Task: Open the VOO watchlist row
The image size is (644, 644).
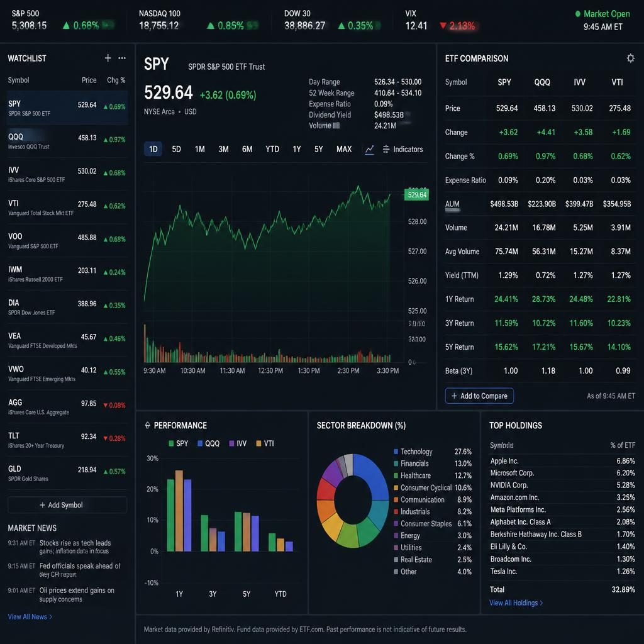Action: (67, 241)
